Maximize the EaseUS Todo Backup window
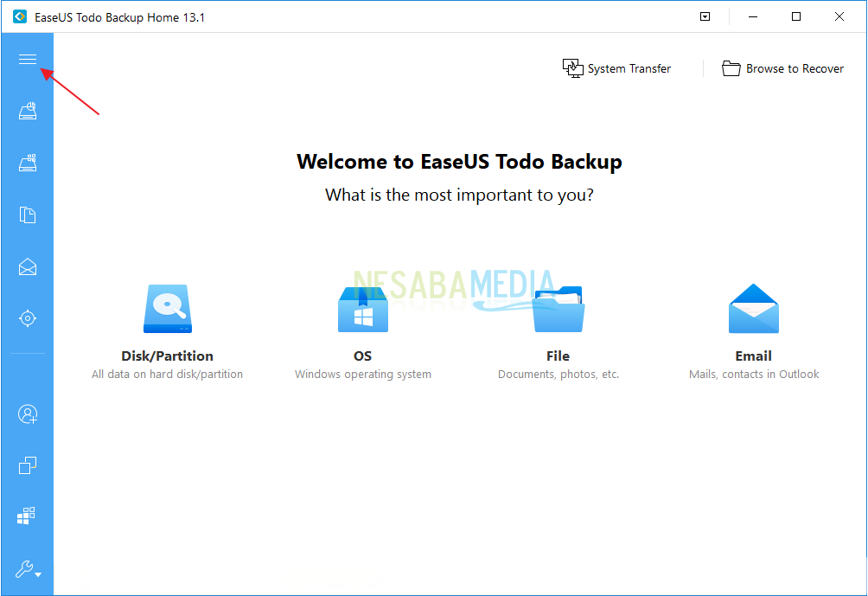 [x=796, y=16]
